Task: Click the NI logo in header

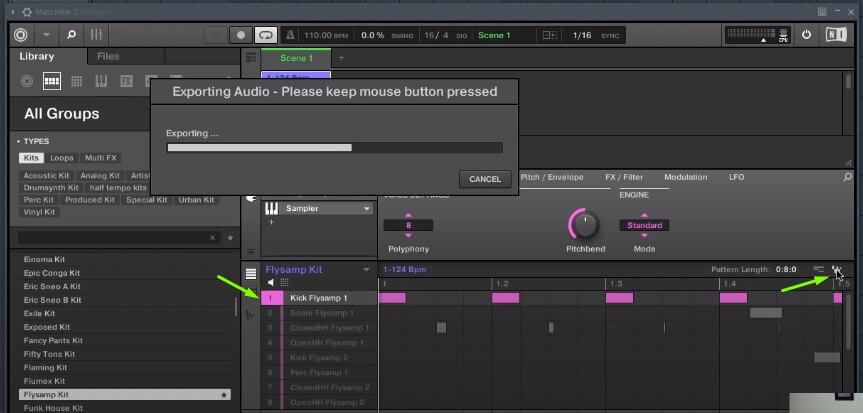Action: [836, 35]
